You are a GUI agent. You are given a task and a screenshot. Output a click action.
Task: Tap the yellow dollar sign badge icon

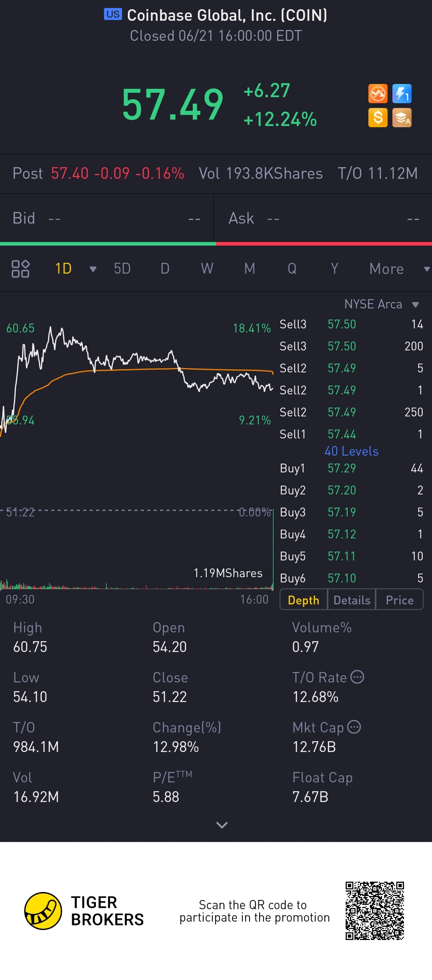coord(378,118)
